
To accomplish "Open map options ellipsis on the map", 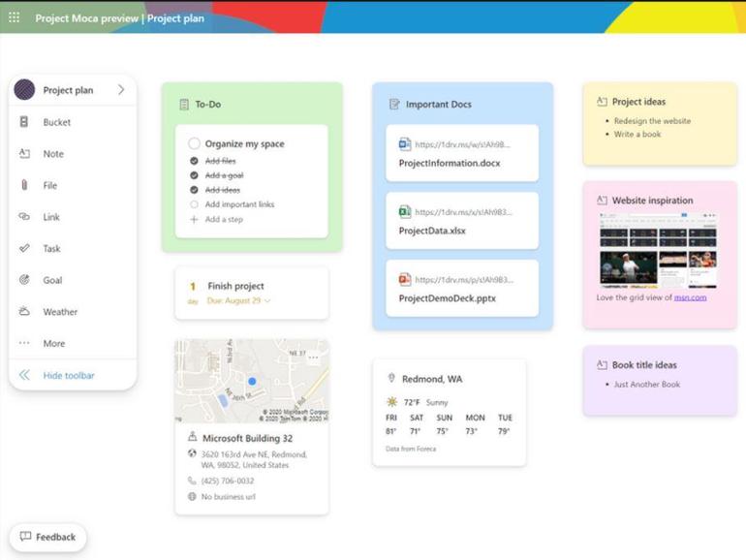I will (x=313, y=357).
